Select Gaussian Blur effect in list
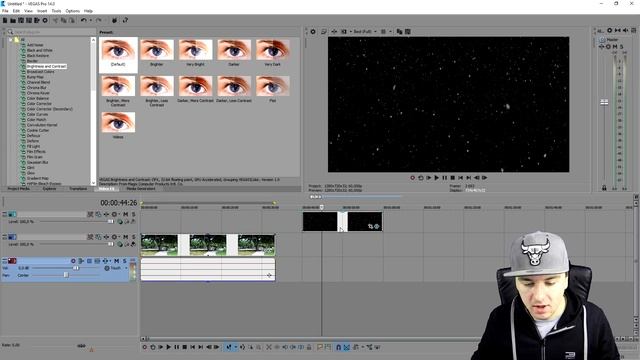This screenshot has height=360, width=640. [38, 162]
